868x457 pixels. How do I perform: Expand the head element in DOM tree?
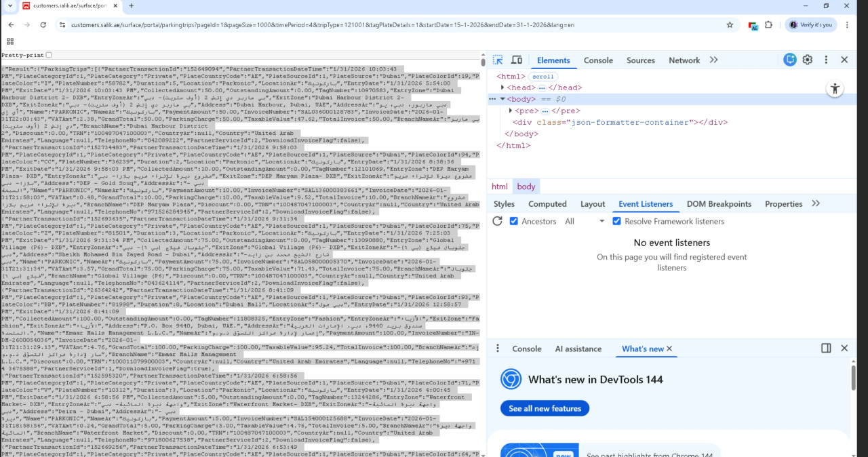tap(502, 87)
